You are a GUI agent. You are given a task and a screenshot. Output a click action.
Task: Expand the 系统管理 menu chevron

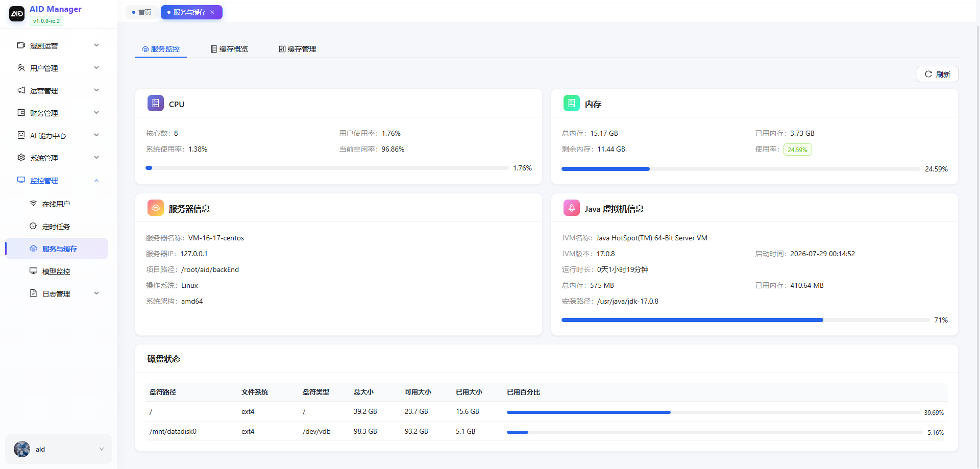pyautogui.click(x=96, y=158)
